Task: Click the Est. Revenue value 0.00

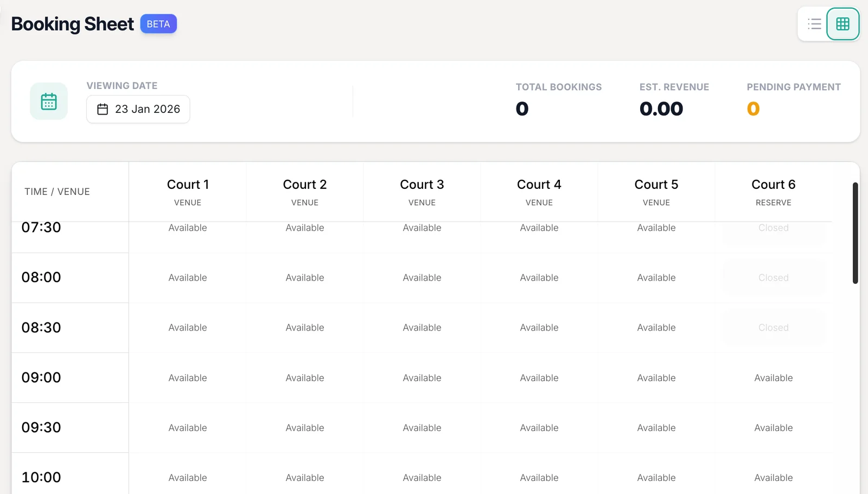Action: (661, 109)
